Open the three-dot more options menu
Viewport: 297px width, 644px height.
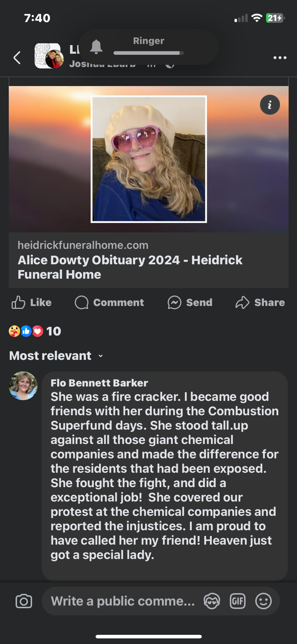(x=280, y=58)
